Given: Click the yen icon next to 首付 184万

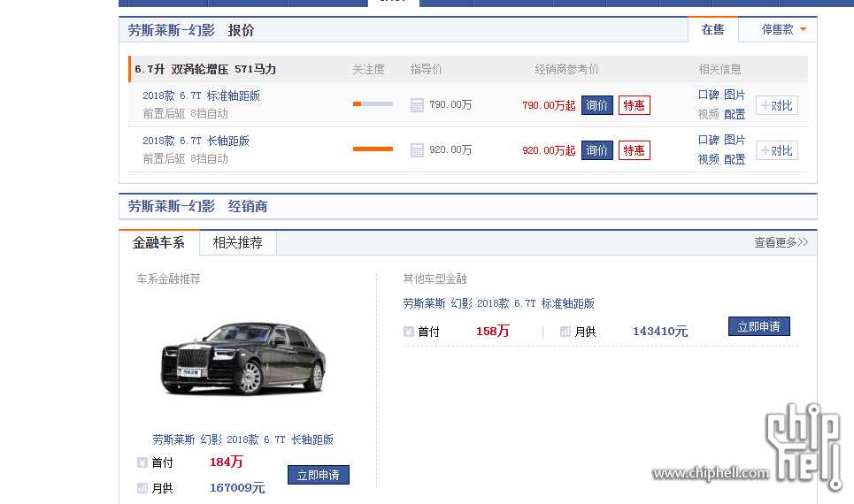Looking at the screenshot, I should [142, 462].
